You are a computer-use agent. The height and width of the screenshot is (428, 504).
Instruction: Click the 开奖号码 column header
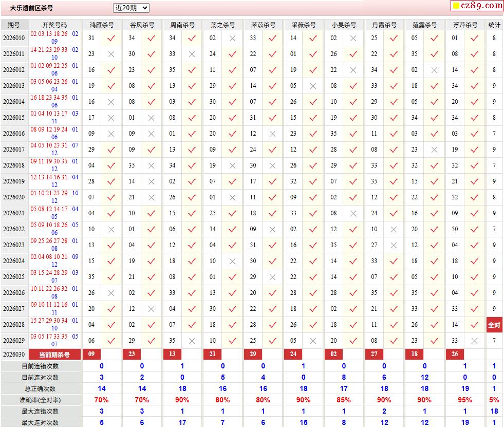[x=54, y=25]
